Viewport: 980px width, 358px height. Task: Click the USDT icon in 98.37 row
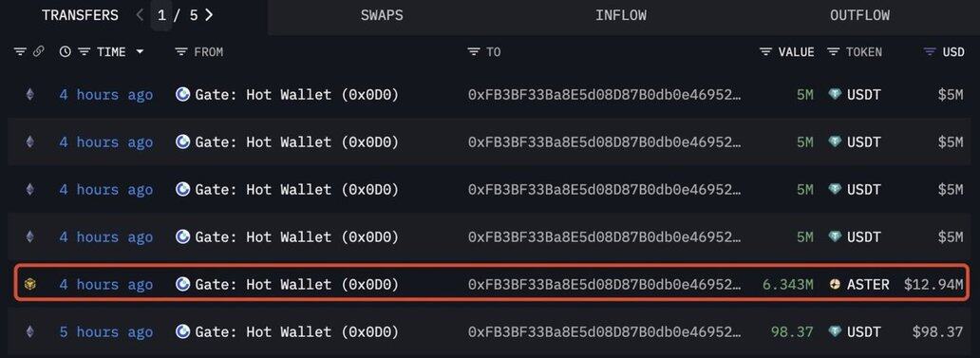[x=835, y=331]
